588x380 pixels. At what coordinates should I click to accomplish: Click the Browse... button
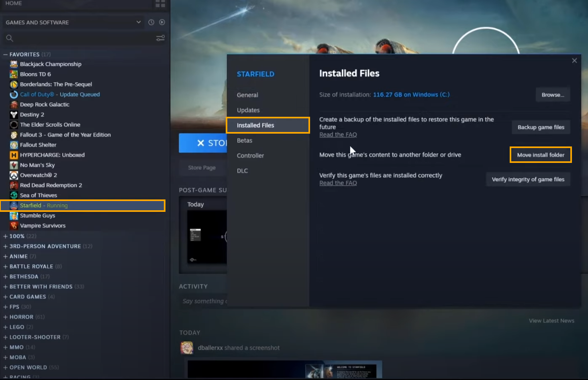pyautogui.click(x=553, y=95)
